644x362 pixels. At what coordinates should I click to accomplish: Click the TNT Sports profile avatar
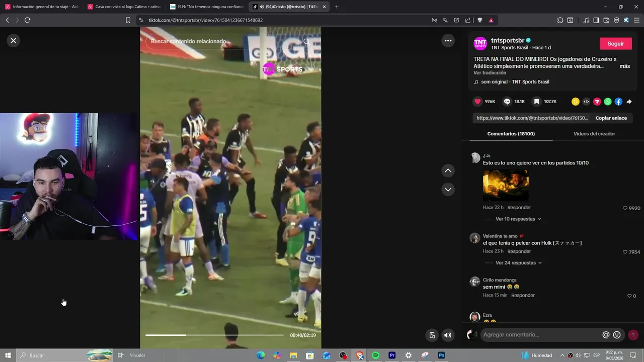[x=480, y=44]
